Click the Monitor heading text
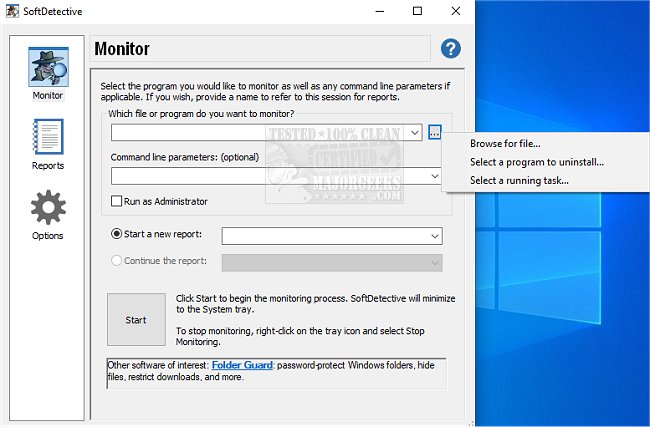This screenshot has width=650, height=427. [x=122, y=49]
